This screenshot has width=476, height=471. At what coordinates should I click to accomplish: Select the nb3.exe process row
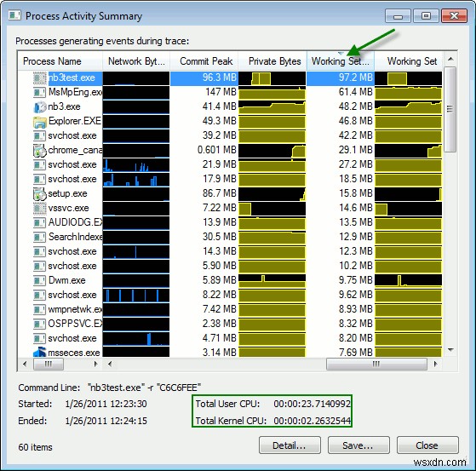tap(64, 107)
